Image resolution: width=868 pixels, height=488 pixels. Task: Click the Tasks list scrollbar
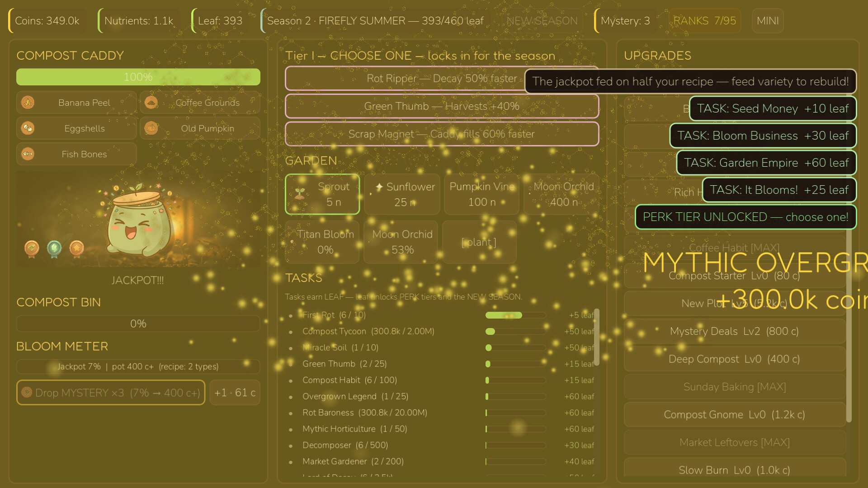597,337
